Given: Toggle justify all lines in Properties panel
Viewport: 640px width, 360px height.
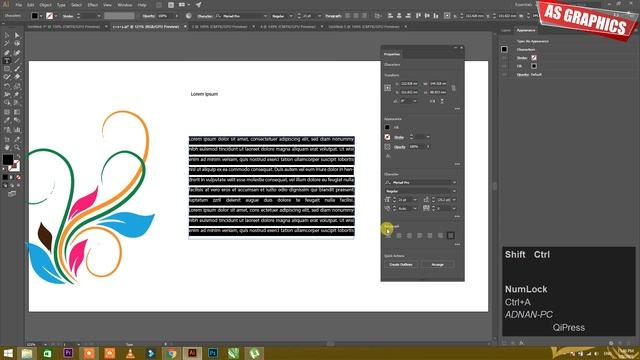Looking at the screenshot, I should 451,236.
